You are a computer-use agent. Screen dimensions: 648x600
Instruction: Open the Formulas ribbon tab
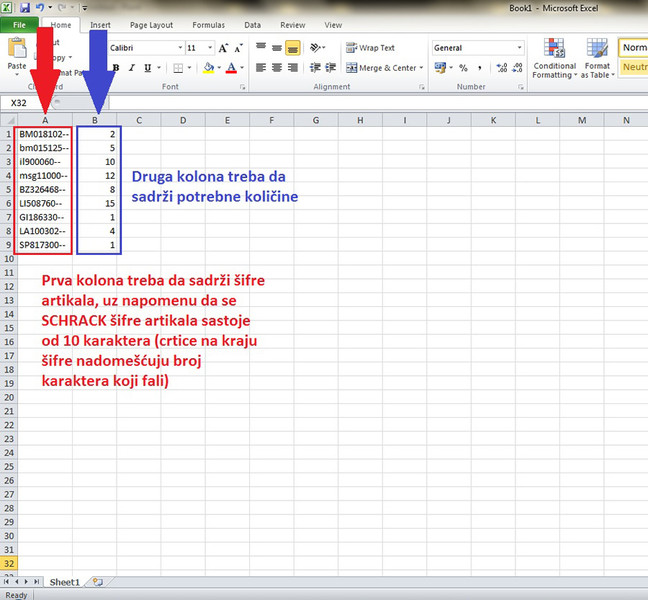209,25
